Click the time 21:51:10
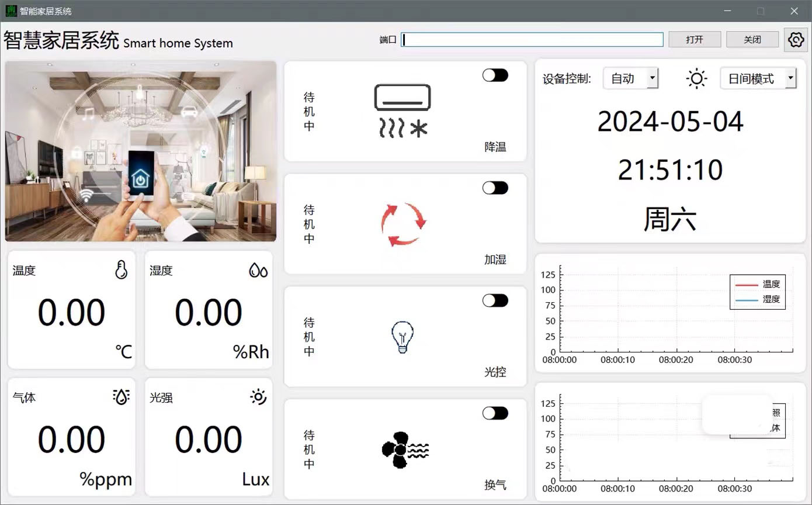 click(670, 170)
